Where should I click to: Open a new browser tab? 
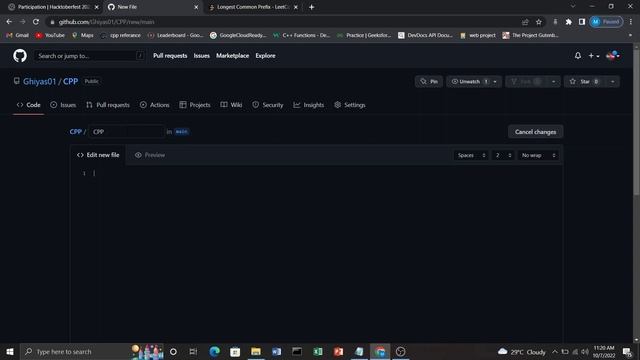311,7
